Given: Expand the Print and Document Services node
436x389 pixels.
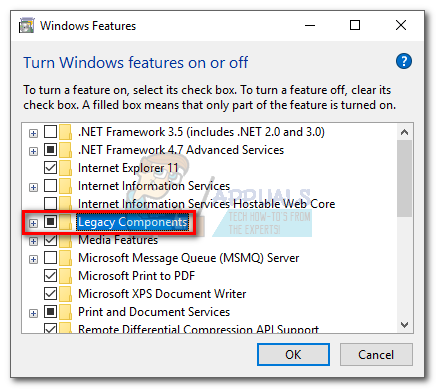Looking at the screenshot, I should pyautogui.click(x=33, y=313).
